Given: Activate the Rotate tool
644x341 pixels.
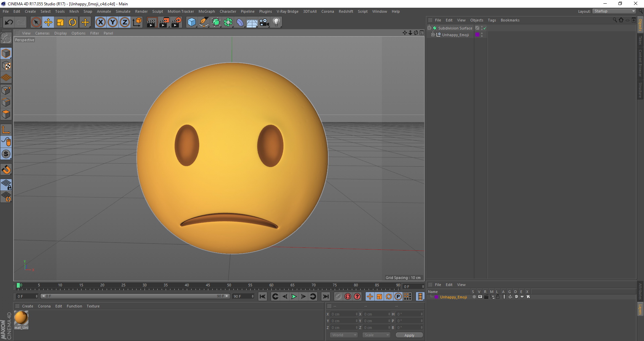Looking at the screenshot, I should coord(72,22).
